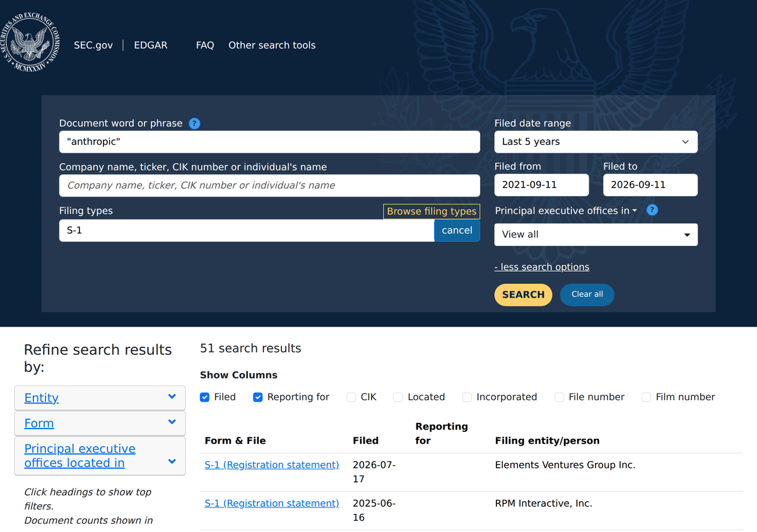Viewport: 757px width, 532px height.
Task: Open the View all location dropdown
Action: click(596, 234)
